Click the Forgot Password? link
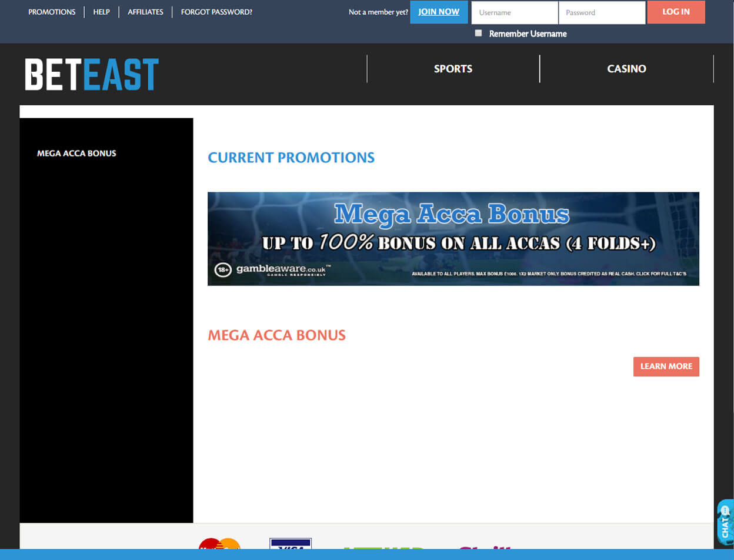This screenshot has height=560, width=734. 216,12
